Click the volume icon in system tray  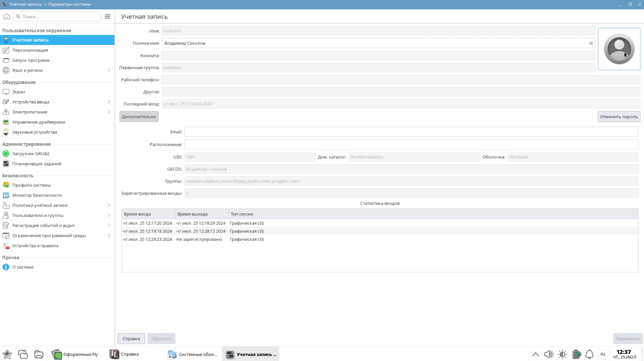tap(548, 354)
